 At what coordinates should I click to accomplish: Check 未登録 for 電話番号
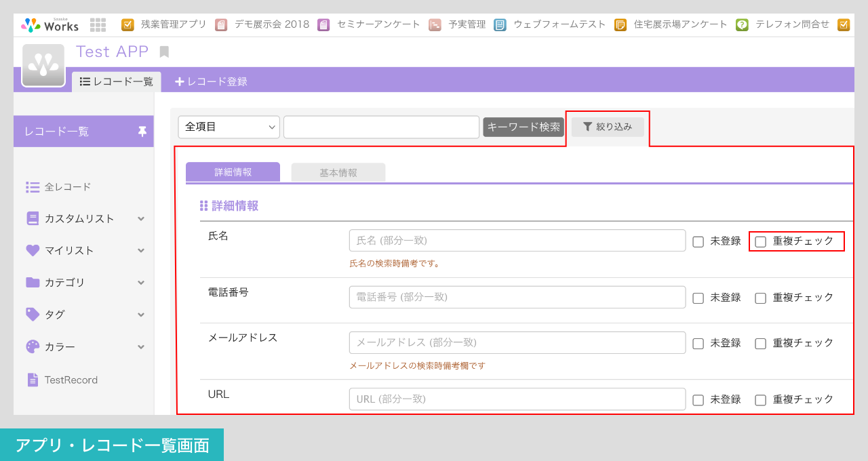(x=698, y=298)
